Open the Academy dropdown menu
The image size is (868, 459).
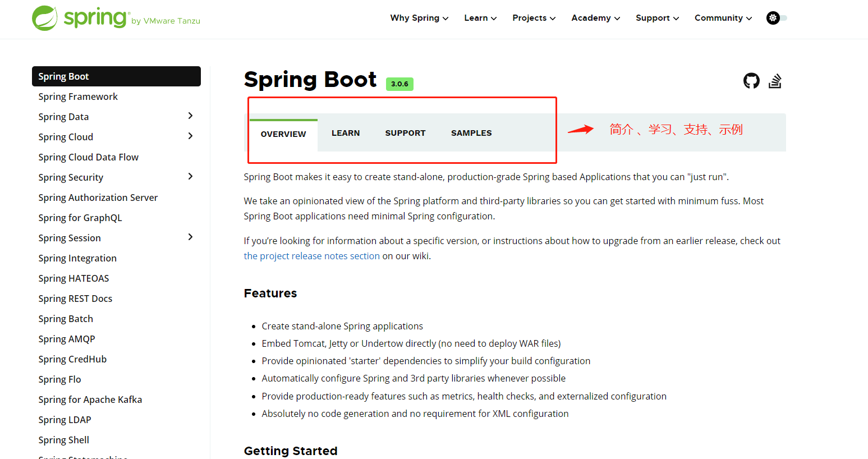595,18
